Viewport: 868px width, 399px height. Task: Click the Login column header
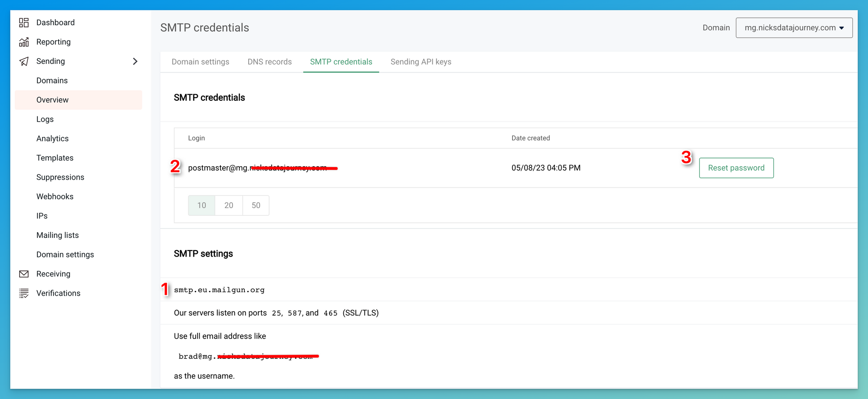(x=196, y=138)
